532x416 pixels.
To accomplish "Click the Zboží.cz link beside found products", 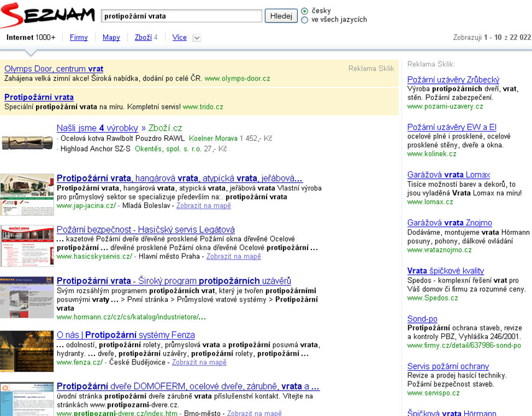I will (165, 128).
